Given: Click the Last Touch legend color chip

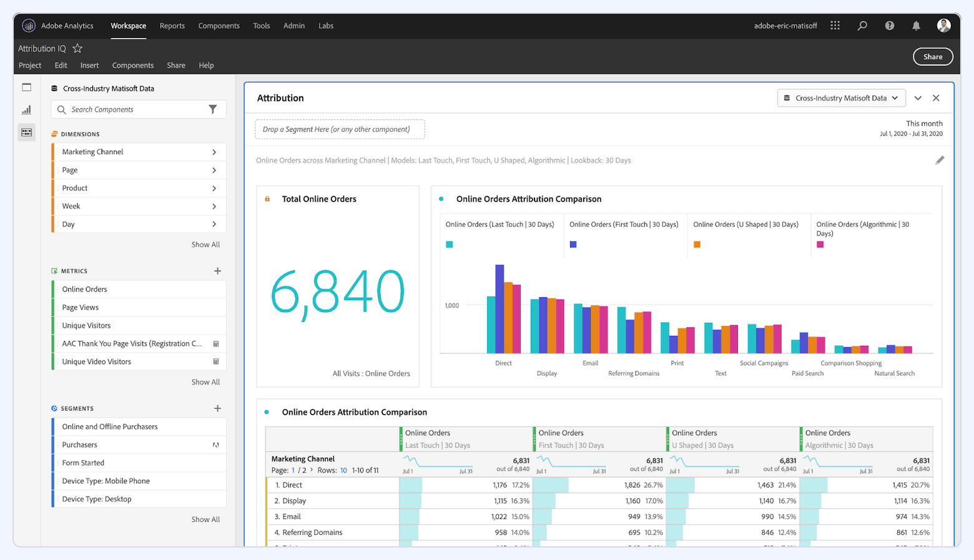Looking at the screenshot, I should (x=450, y=245).
